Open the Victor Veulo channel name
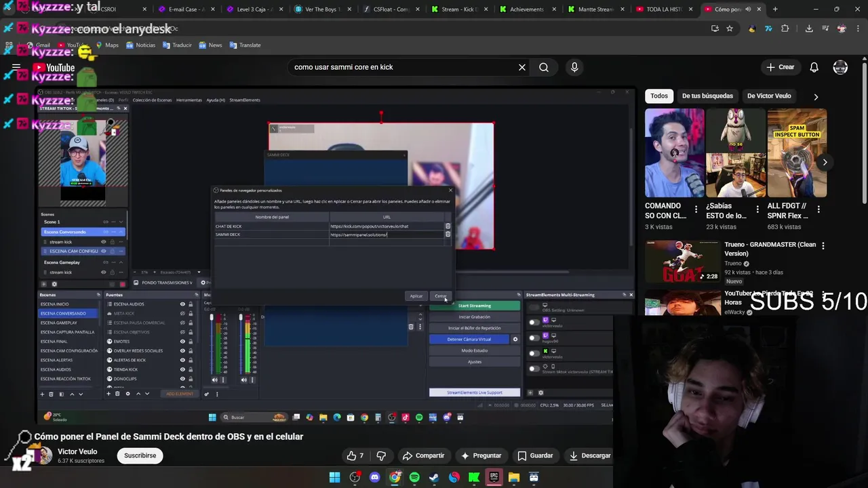 [77, 451]
